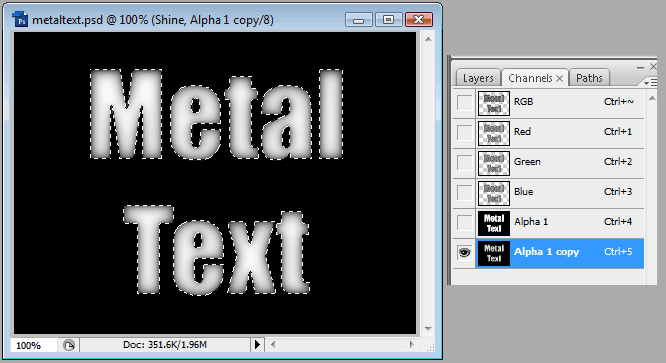
Task: Switch to the Layers tab
Action: coord(478,78)
